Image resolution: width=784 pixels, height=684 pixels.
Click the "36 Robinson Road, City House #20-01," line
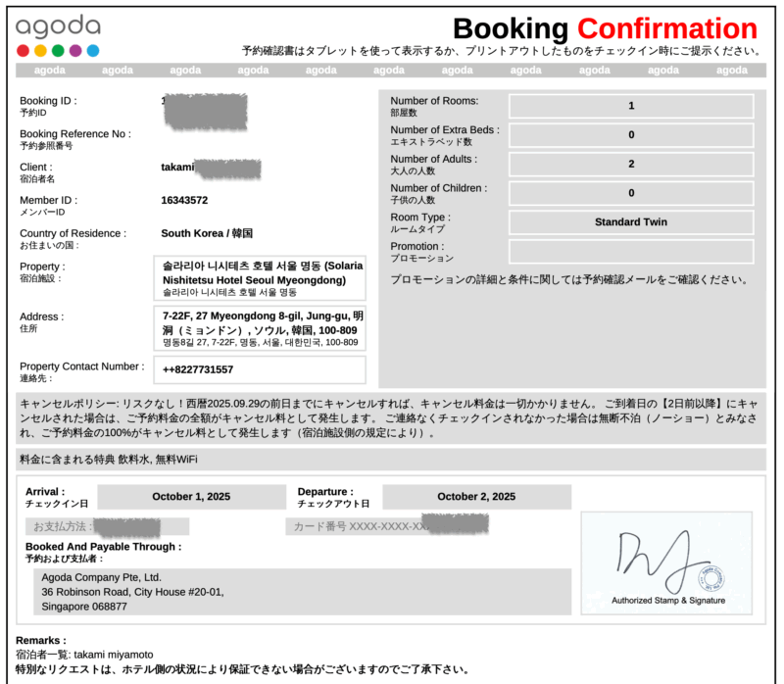coord(132,592)
